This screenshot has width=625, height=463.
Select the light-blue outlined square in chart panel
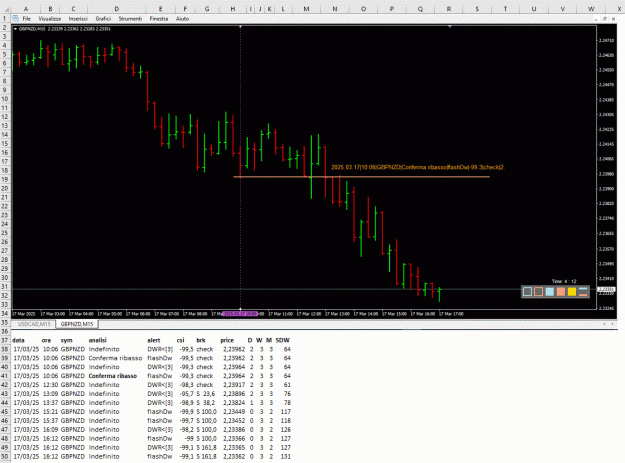pyautogui.click(x=527, y=292)
